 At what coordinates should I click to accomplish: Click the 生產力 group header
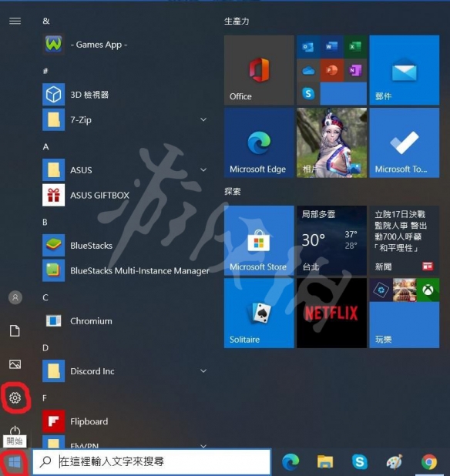(237, 22)
